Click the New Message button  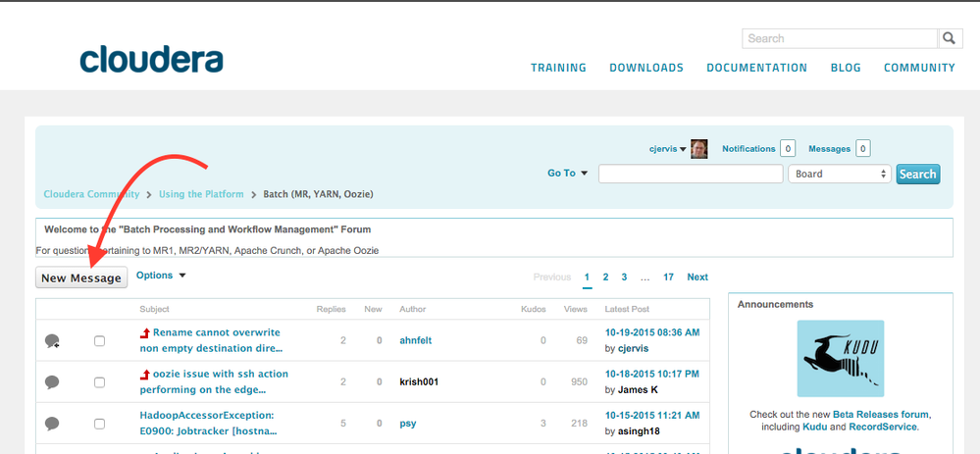pyautogui.click(x=81, y=277)
